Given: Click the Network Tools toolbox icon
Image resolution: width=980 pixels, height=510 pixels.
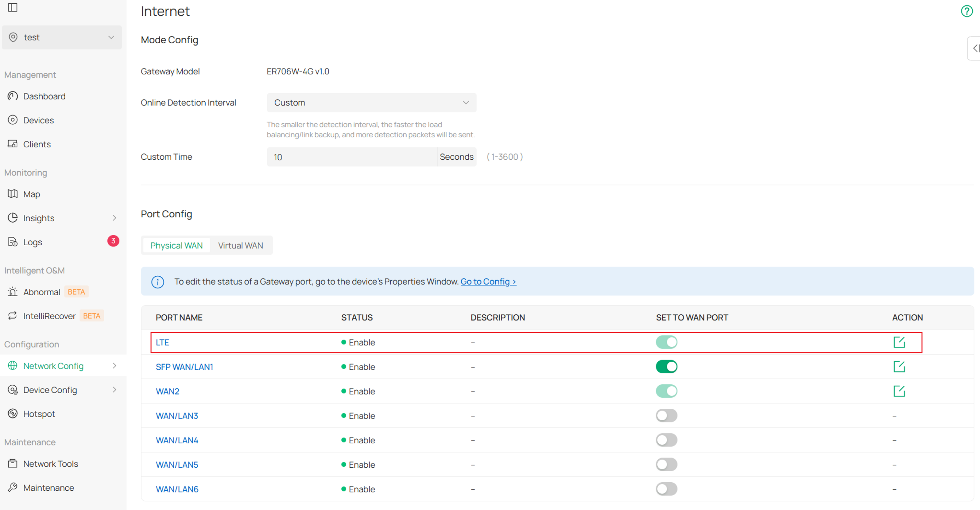Looking at the screenshot, I should (13, 463).
